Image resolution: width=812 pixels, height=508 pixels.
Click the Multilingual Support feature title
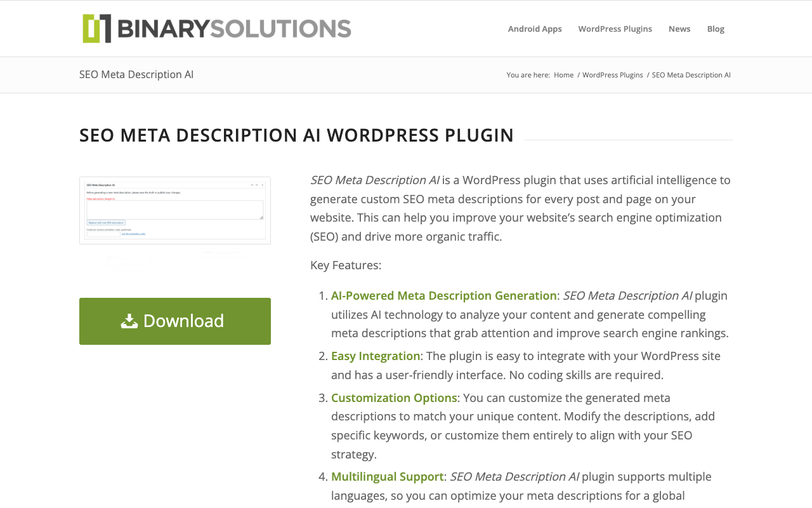(387, 476)
